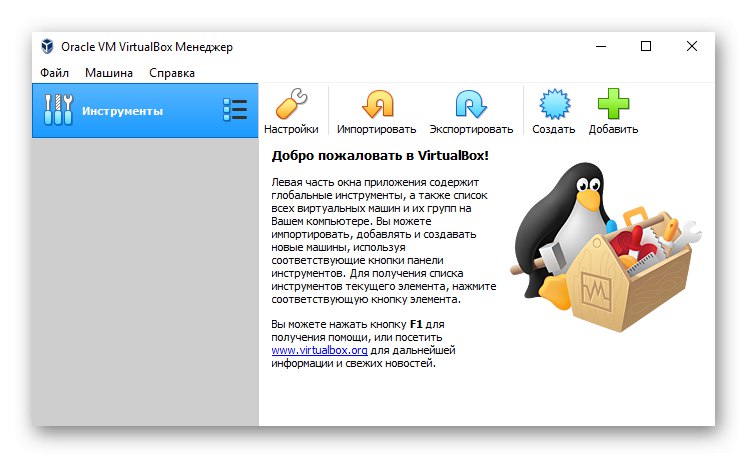Viewport: 747px width, 458px height.
Task: Click the bold F1 key text
Action: pyautogui.click(x=416, y=325)
